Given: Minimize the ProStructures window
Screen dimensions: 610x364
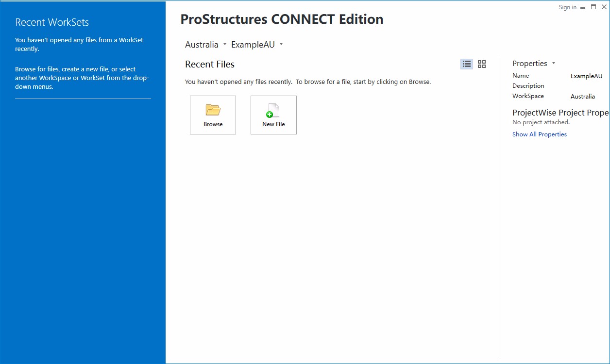Looking at the screenshot, I should tap(582, 7).
